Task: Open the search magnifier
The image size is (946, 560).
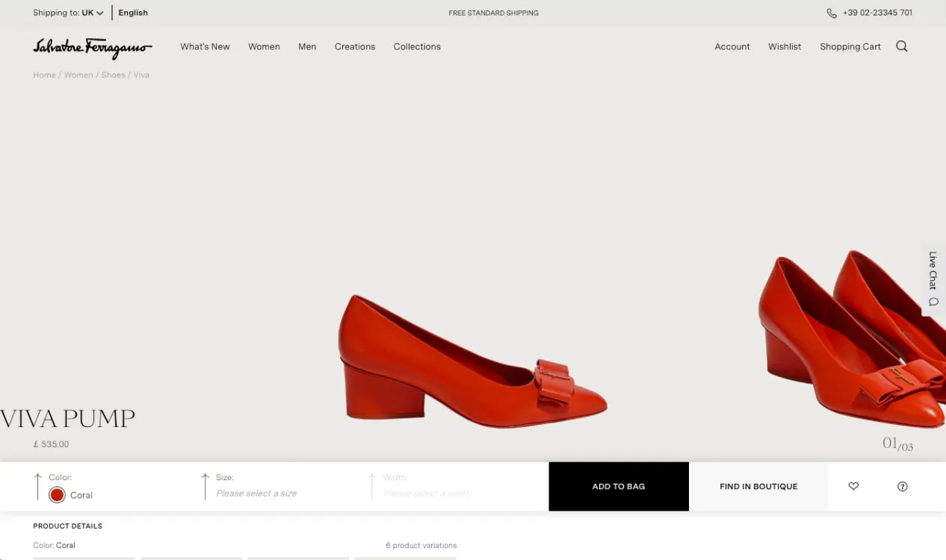Action: point(901,46)
